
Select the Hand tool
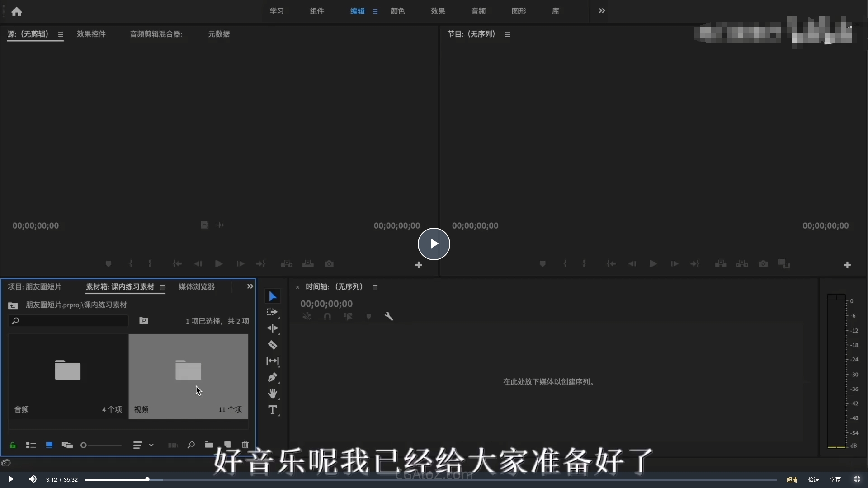pyautogui.click(x=272, y=394)
